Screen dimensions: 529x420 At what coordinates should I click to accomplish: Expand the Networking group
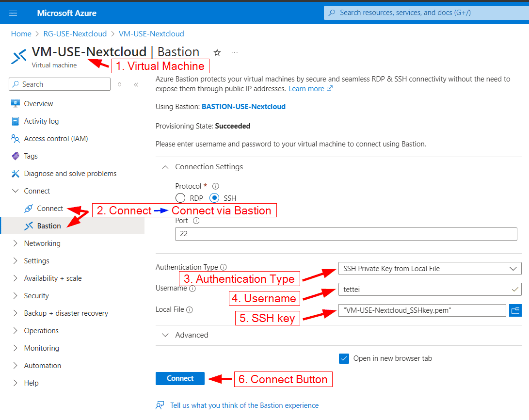[15, 243]
